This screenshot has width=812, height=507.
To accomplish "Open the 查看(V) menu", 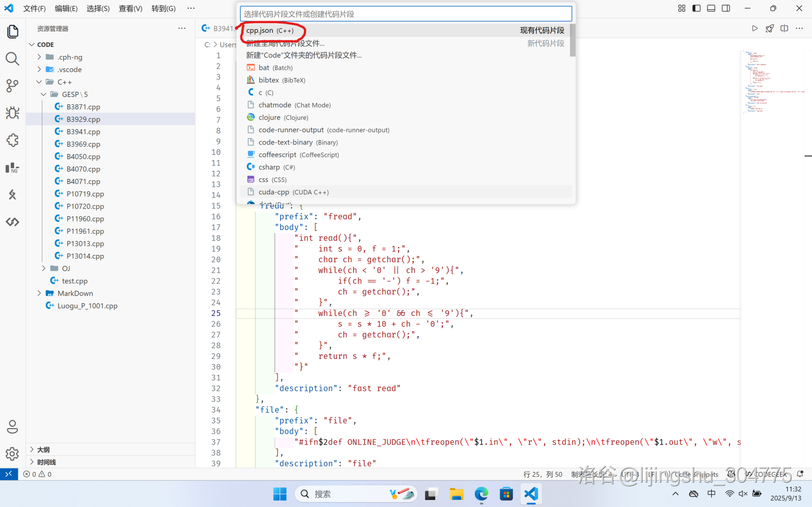I will [x=130, y=8].
